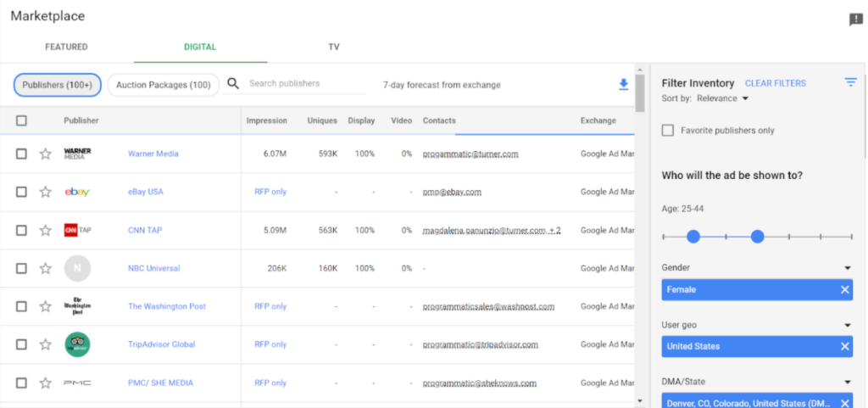Click the eBay logo image
868x408 pixels.
pos(77,192)
